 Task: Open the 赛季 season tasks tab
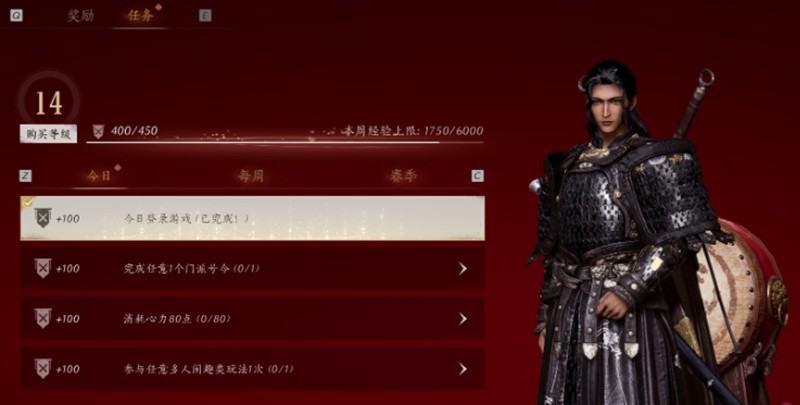click(x=403, y=176)
